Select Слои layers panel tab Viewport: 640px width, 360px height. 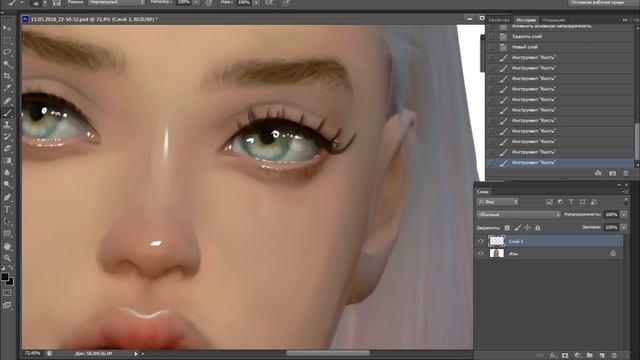tap(483, 191)
